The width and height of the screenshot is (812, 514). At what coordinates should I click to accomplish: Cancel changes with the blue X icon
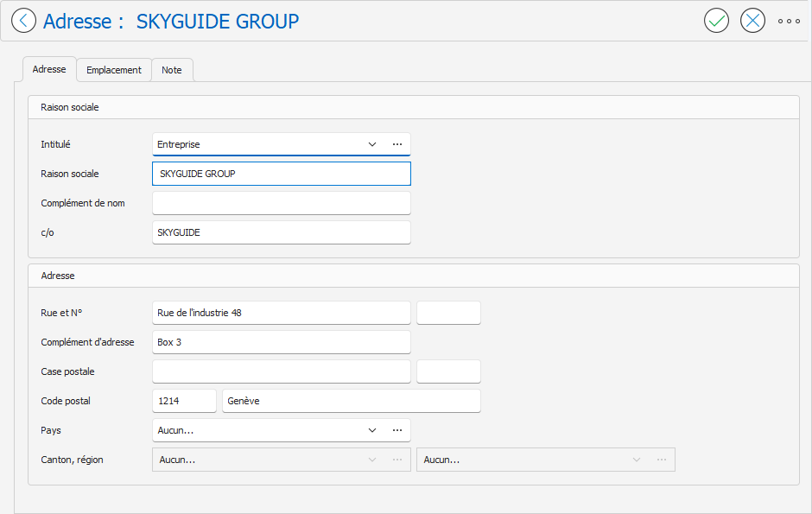click(x=752, y=21)
